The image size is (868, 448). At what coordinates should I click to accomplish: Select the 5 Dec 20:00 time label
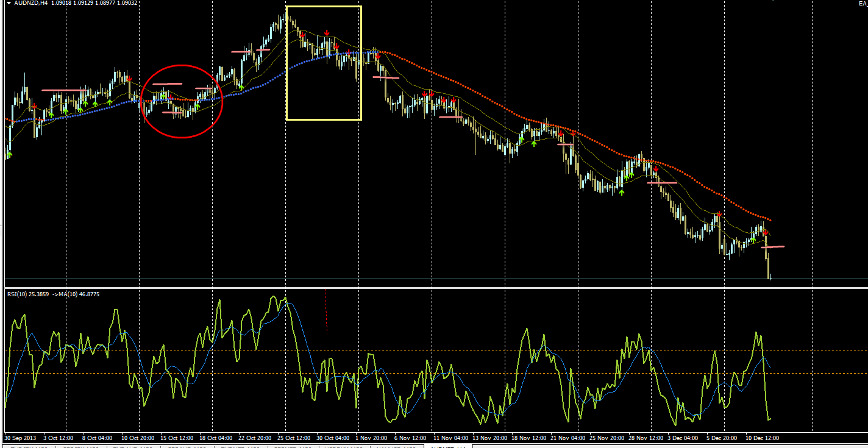point(722,438)
